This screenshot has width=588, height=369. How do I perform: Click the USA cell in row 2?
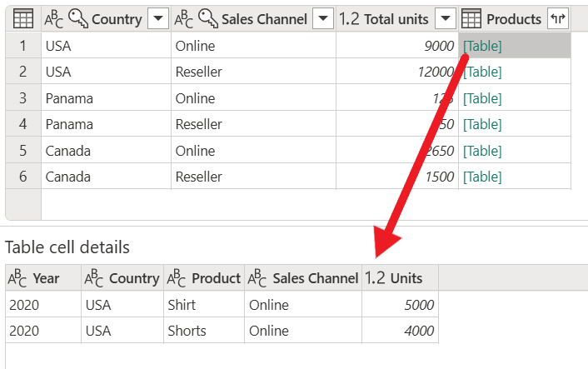pos(106,72)
